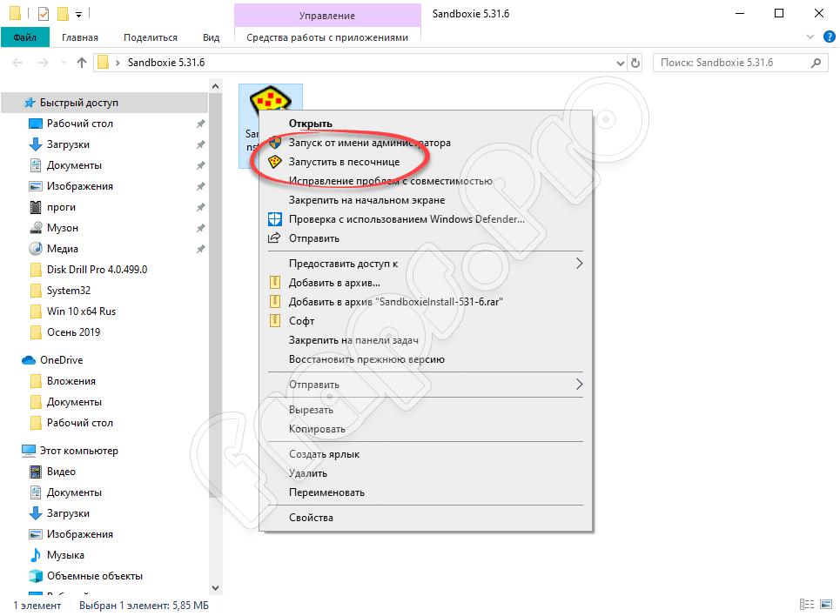
Task: Open the 'Вид' ribbon tab
Action: (x=211, y=37)
